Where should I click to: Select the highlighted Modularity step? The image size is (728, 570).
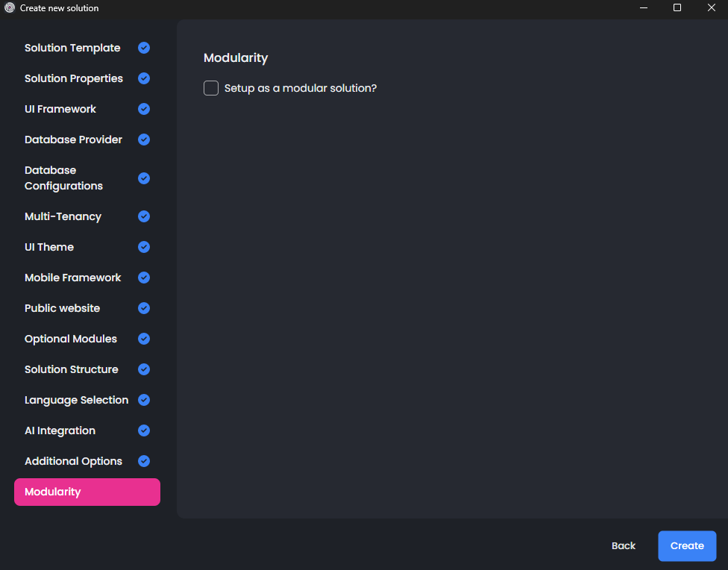(87, 492)
